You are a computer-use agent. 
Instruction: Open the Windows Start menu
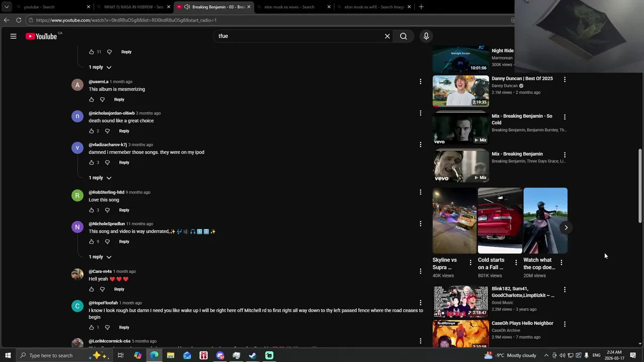[8, 355]
